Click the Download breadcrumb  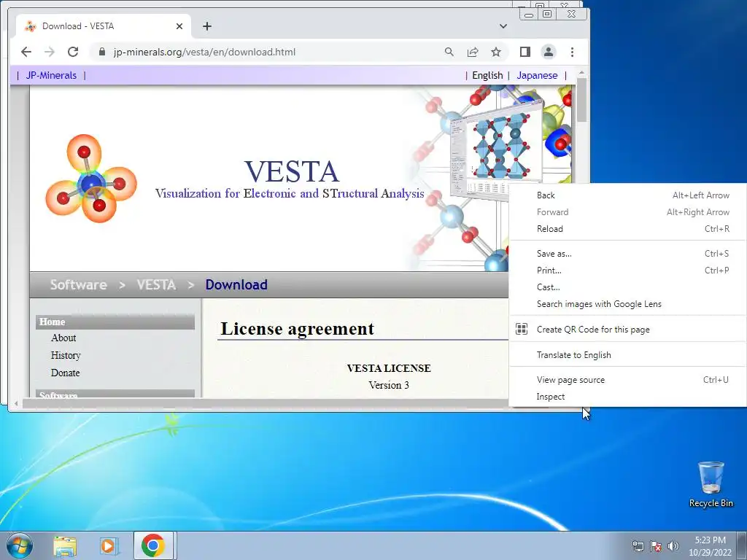click(236, 285)
